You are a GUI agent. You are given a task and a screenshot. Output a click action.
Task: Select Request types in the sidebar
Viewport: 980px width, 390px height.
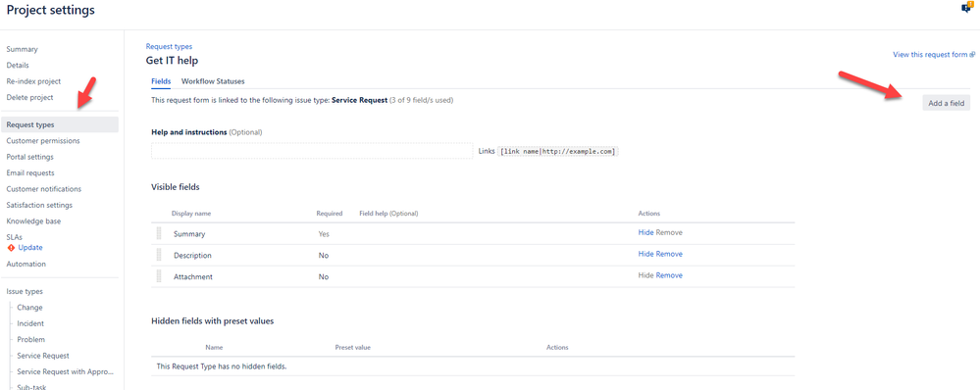point(60,124)
